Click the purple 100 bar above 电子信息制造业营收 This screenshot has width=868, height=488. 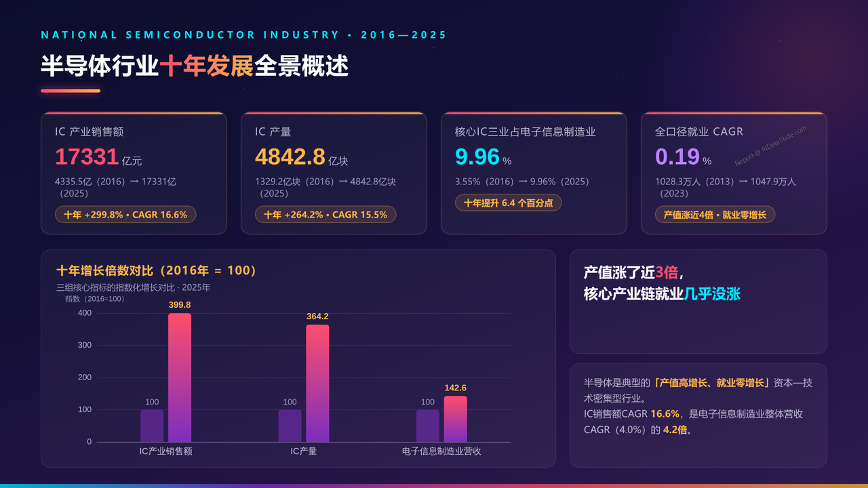[428, 426]
